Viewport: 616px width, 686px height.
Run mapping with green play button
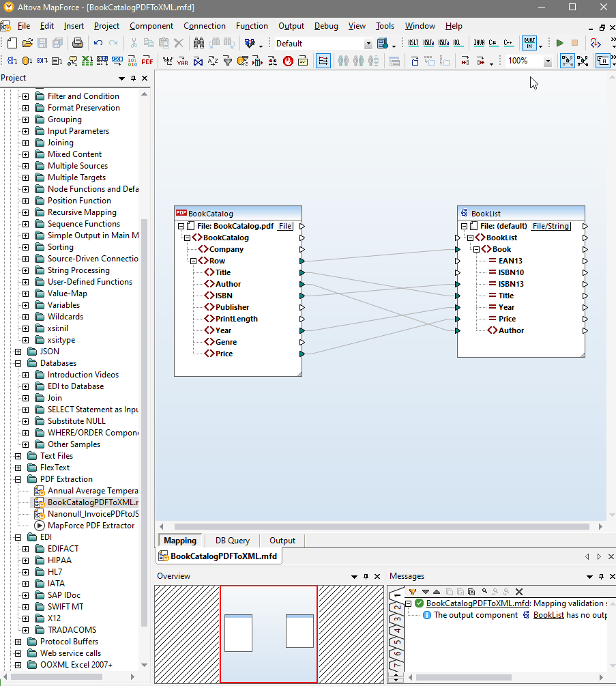560,43
